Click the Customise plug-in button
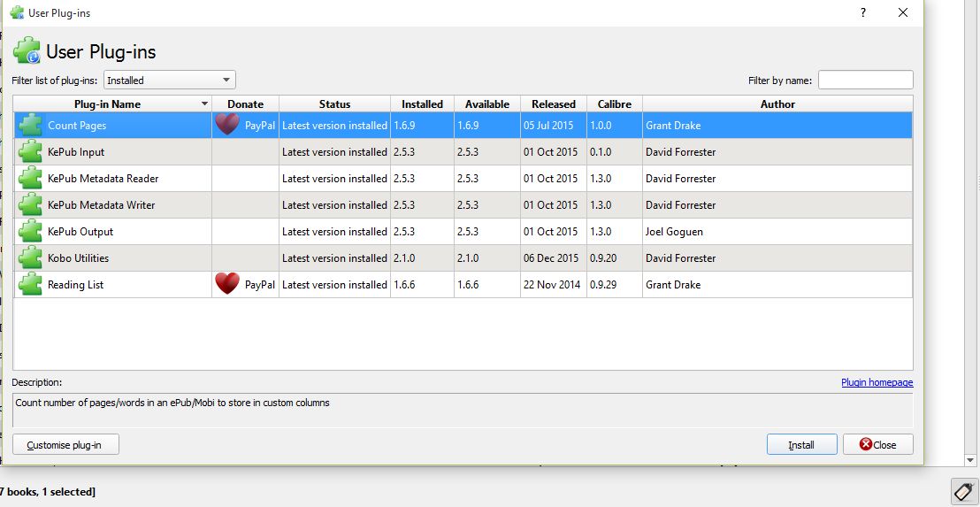 pos(65,444)
